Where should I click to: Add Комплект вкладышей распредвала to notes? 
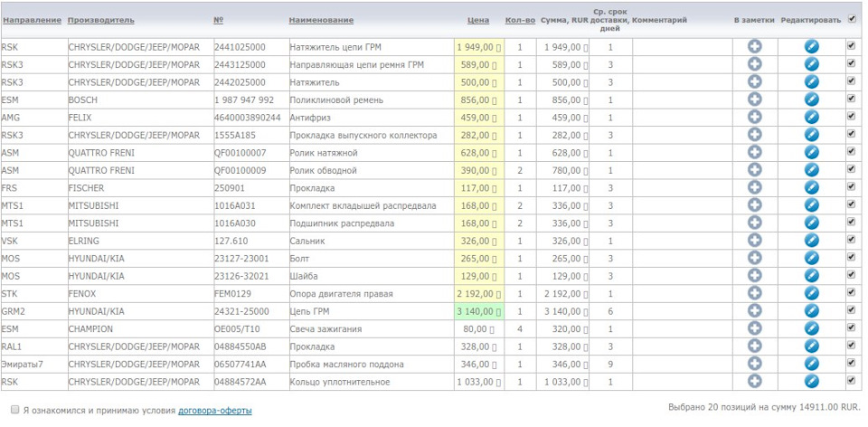754,205
